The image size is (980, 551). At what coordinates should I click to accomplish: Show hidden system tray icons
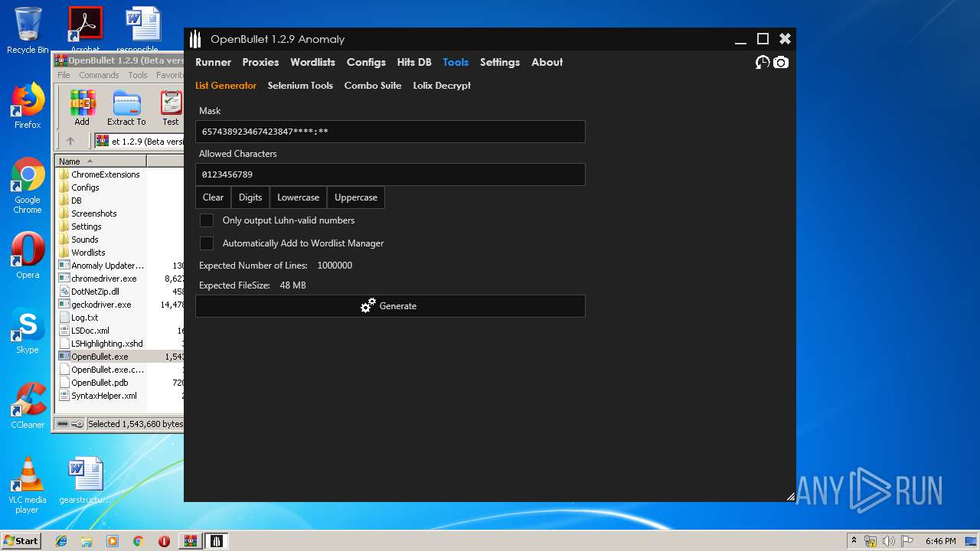854,541
